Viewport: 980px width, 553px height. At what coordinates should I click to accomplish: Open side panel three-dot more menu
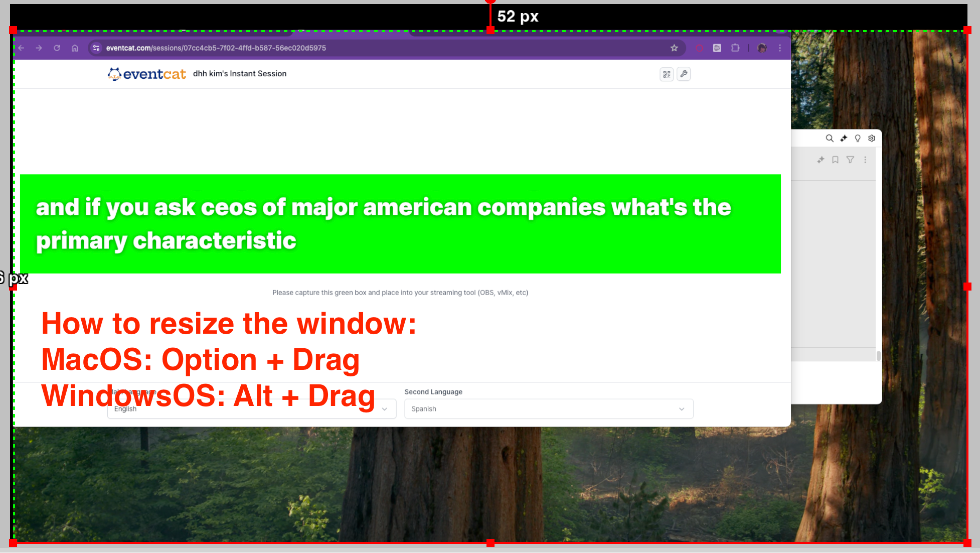[865, 160]
